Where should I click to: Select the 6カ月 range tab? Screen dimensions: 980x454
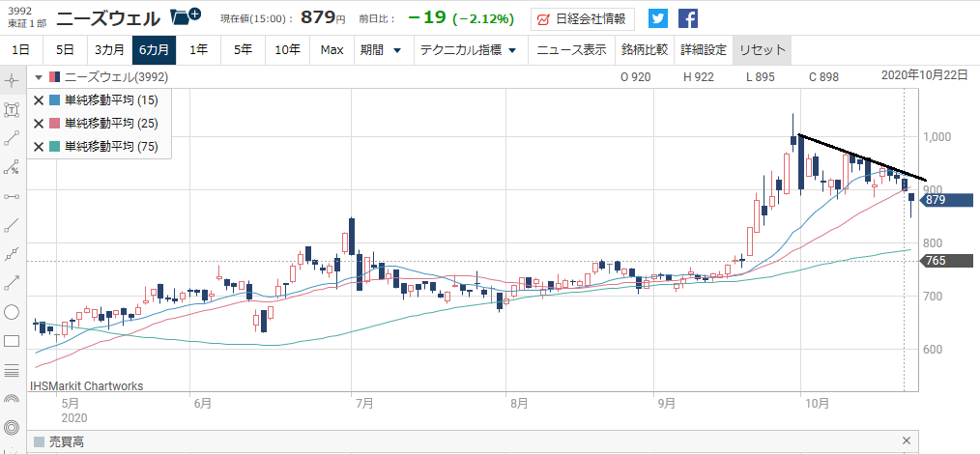[x=154, y=50]
